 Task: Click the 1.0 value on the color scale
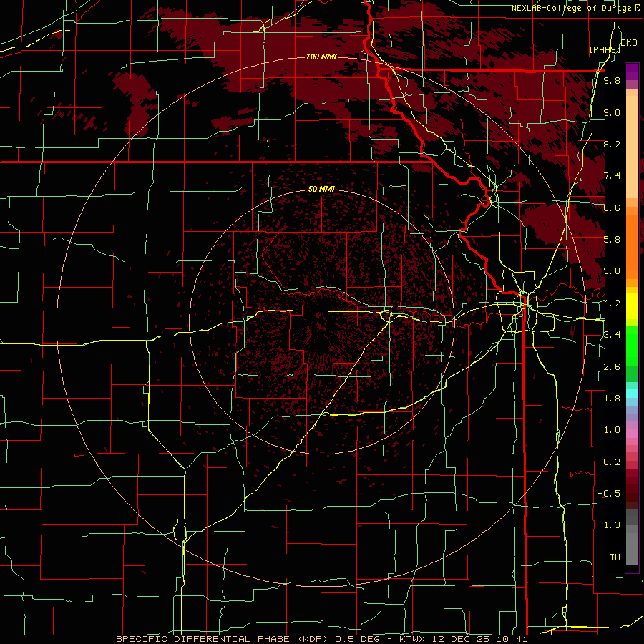pos(612,430)
